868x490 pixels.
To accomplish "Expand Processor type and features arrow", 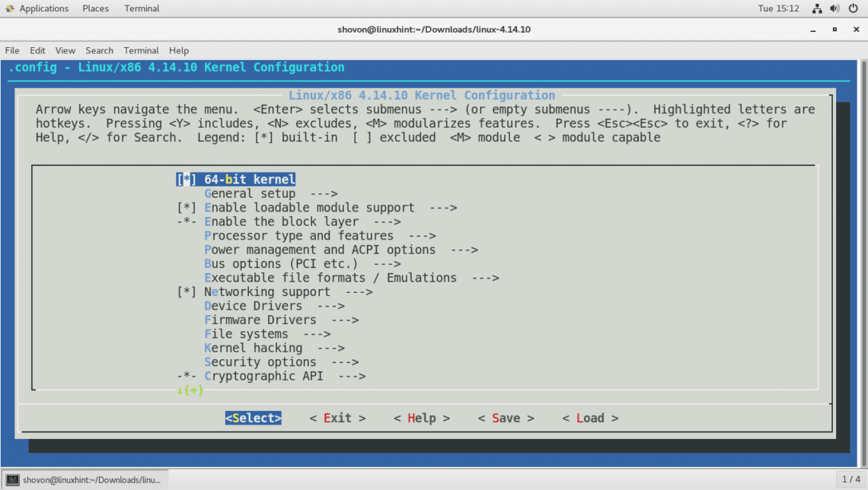I will click(x=422, y=236).
